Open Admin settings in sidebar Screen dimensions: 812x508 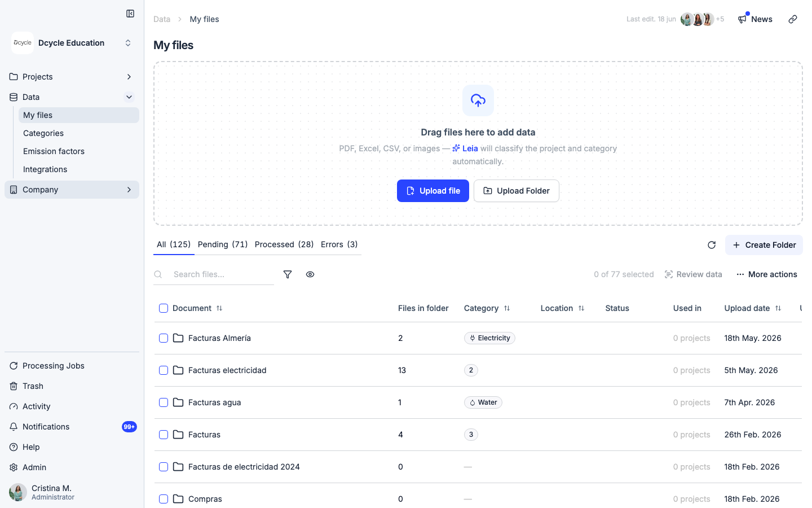click(72, 467)
